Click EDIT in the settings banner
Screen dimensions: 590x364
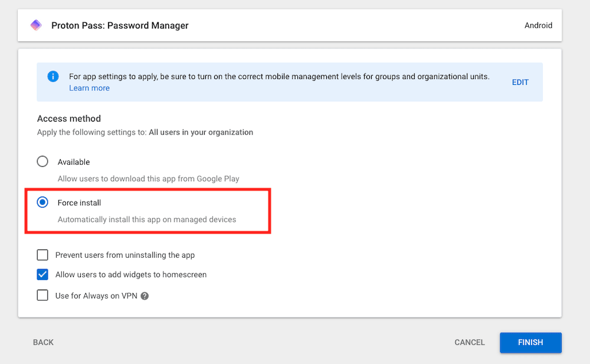(520, 82)
